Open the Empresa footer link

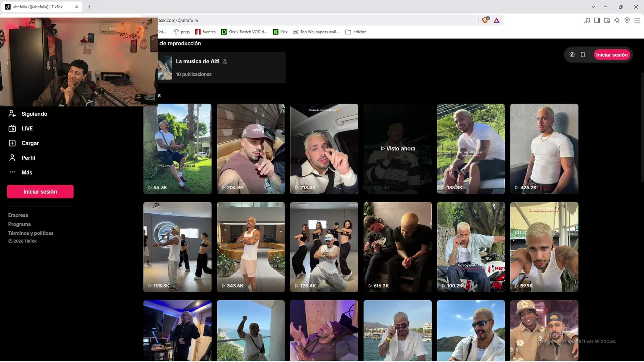(18, 215)
